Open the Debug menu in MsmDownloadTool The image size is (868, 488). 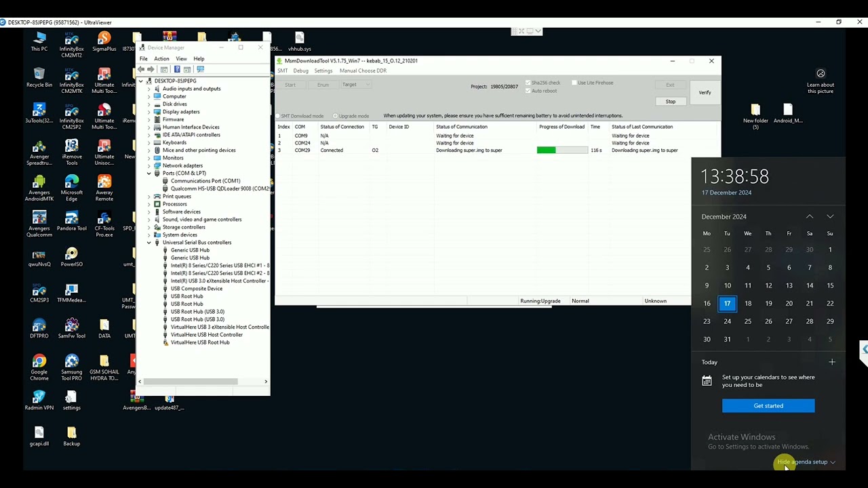300,71
